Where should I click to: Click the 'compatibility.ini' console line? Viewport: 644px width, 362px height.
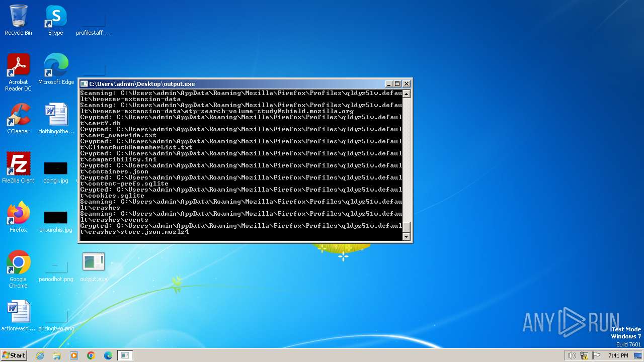coord(241,156)
